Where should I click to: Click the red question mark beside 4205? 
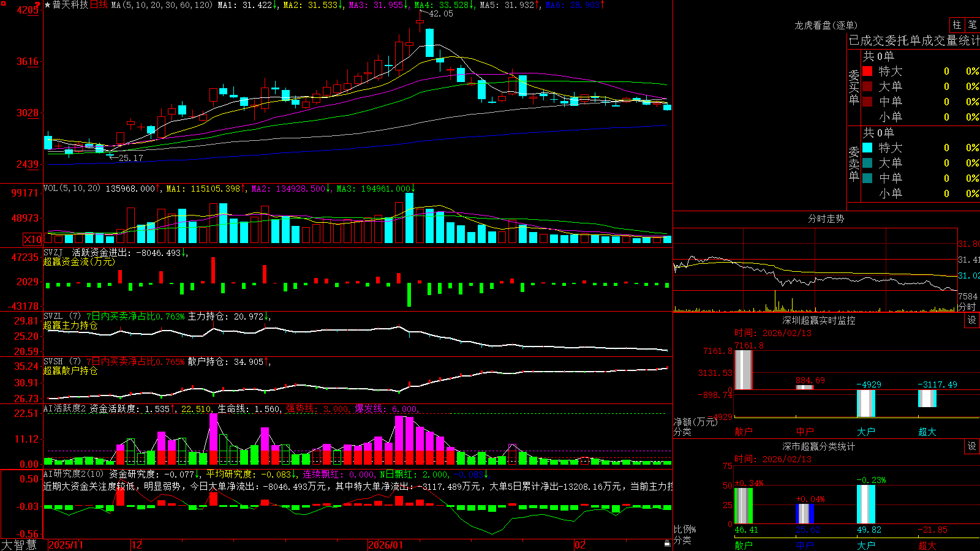pyautogui.click(x=38, y=4)
